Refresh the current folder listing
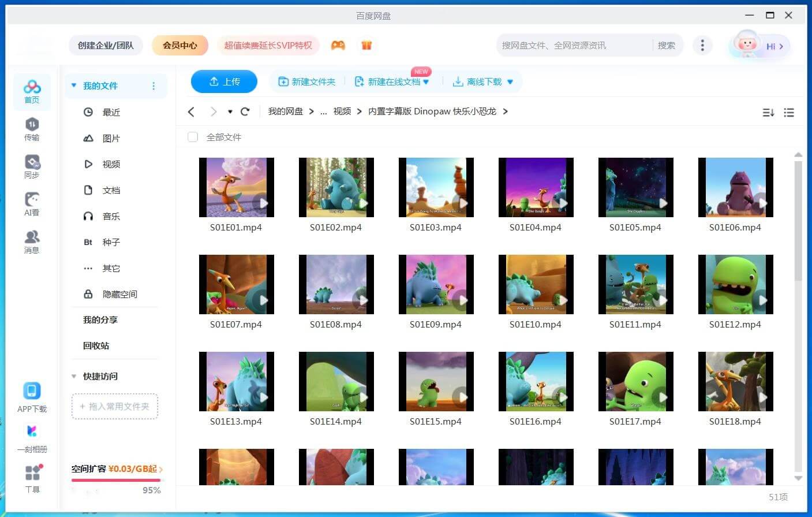812x517 pixels. click(245, 111)
